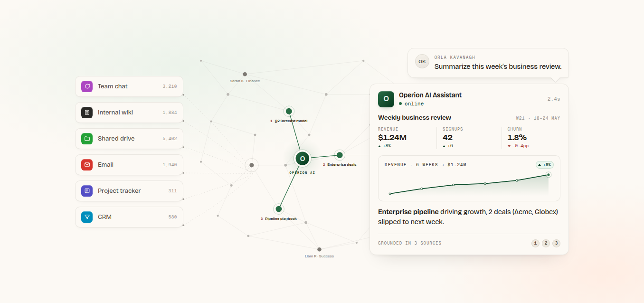Open the Project tracker source card
Screen dimensions: 644x303
[x=129, y=191]
